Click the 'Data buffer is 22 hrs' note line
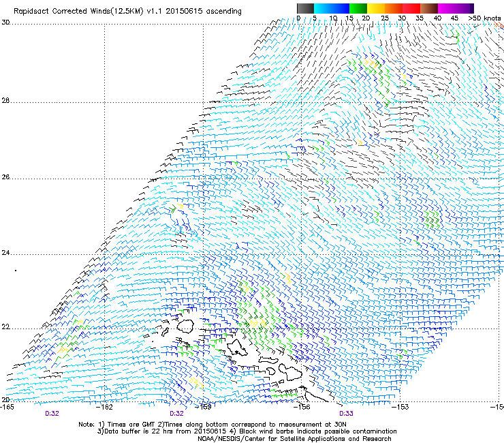504x443 pixels. (247, 431)
